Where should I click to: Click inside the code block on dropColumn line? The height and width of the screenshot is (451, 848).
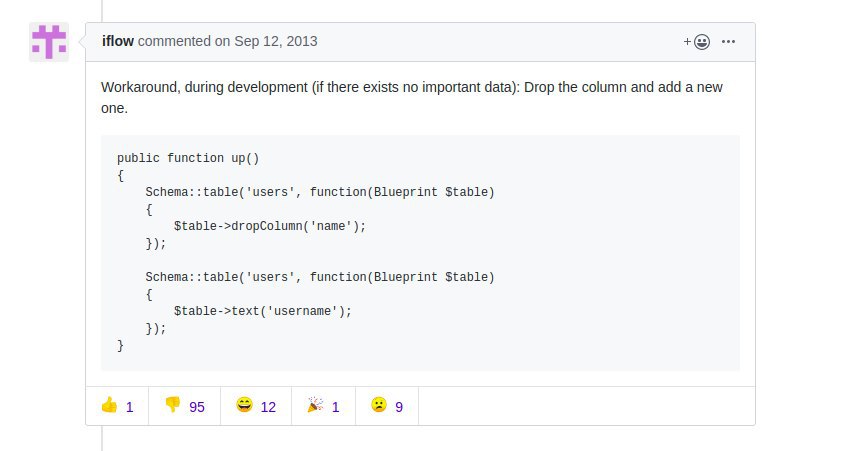tap(269, 226)
